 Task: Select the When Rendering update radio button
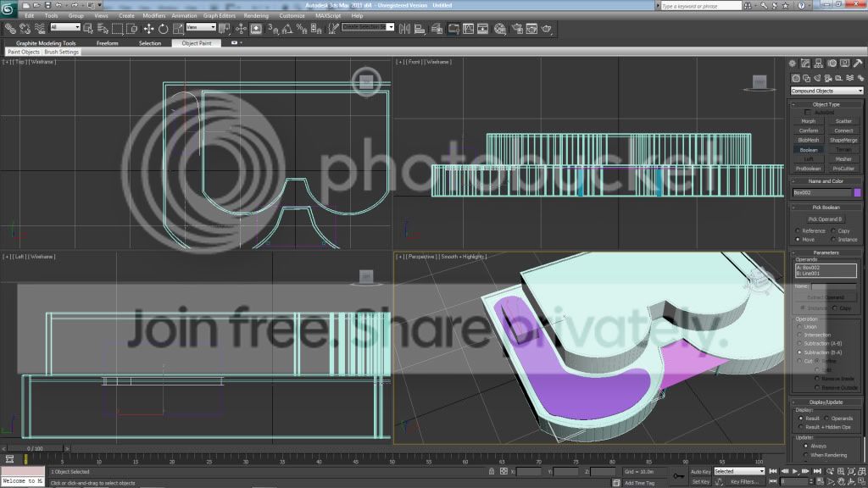806,455
